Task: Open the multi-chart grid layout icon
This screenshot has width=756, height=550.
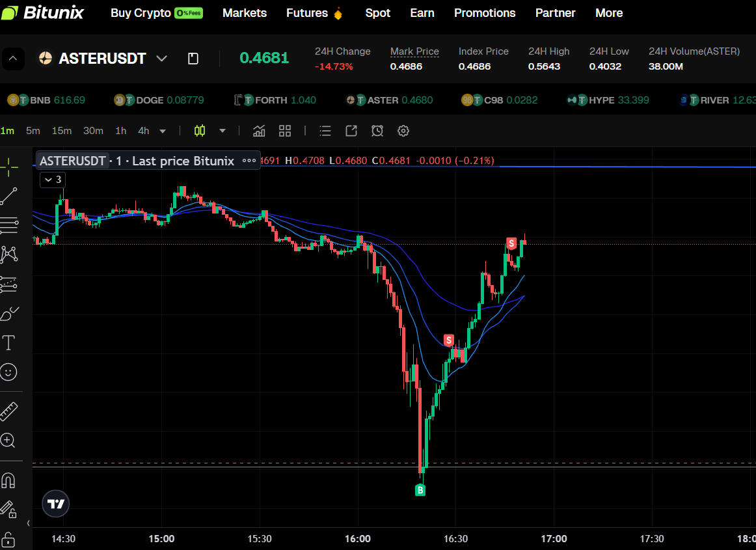Action: [x=285, y=131]
